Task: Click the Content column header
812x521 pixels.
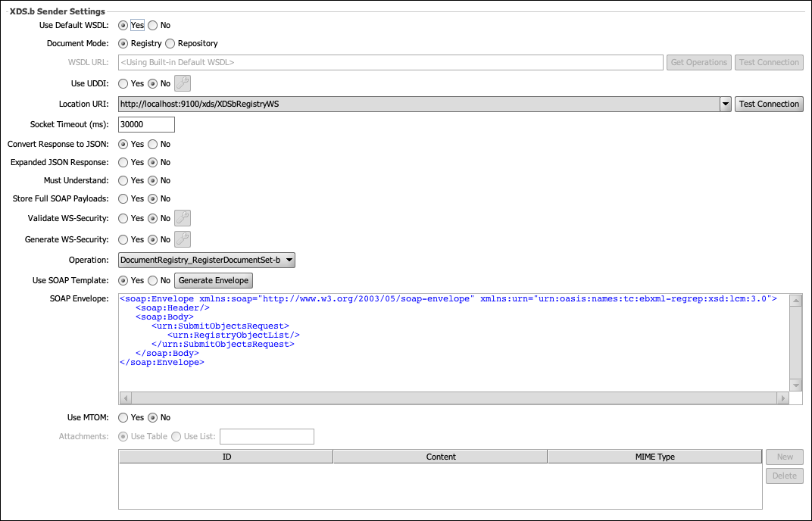Action: (x=441, y=457)
